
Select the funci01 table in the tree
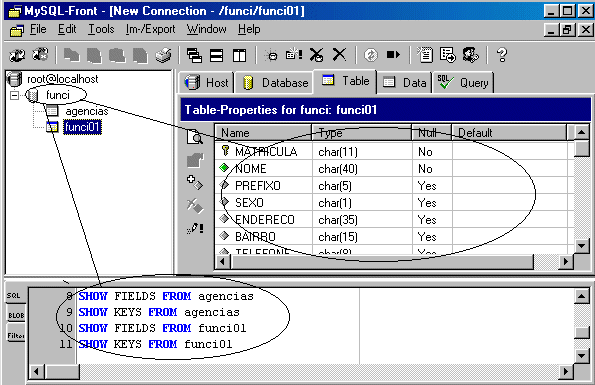click(x=82, y=127)
